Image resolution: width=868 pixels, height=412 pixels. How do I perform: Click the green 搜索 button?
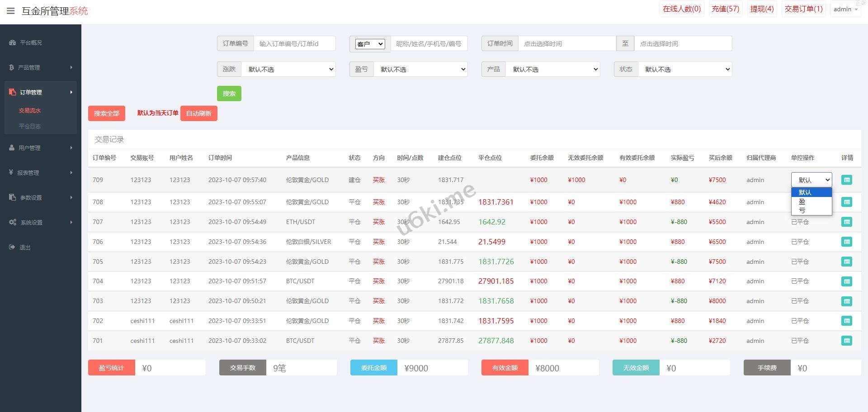[x=229, y=94]
